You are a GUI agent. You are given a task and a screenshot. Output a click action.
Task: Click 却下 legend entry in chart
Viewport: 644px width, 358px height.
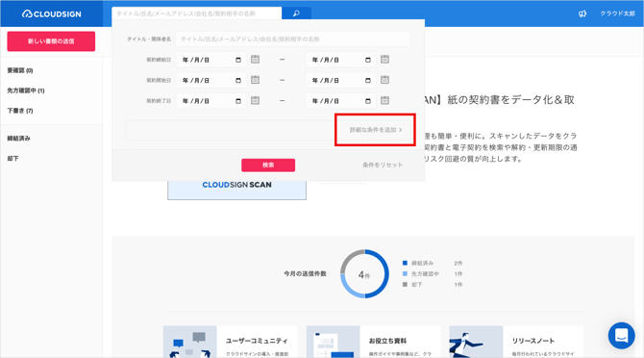click(x=433, y=285)
